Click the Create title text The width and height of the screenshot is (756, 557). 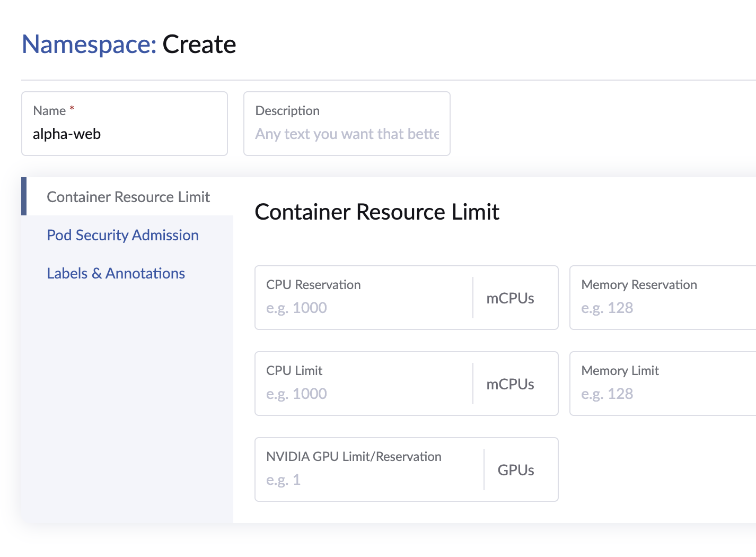[x=199, y=44]
